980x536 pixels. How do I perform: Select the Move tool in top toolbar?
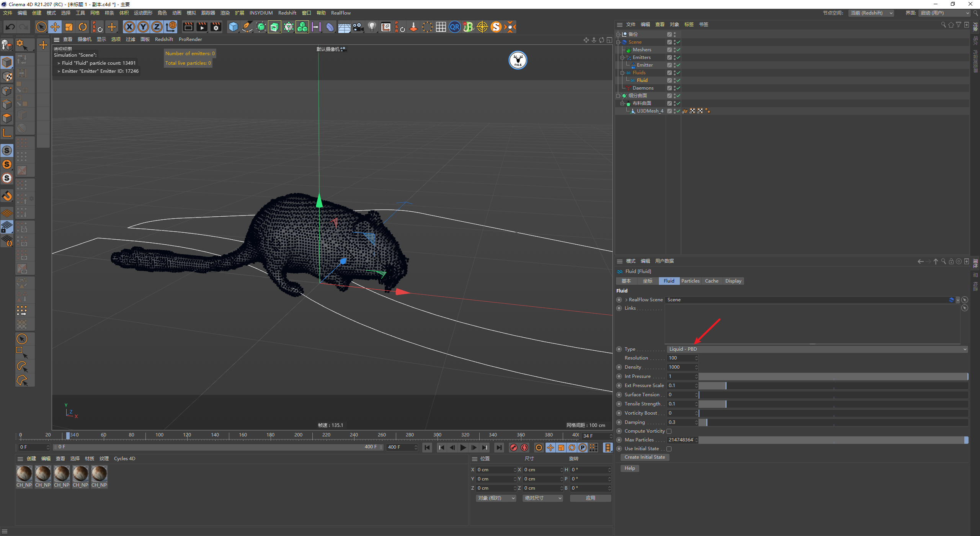[55, 27]
